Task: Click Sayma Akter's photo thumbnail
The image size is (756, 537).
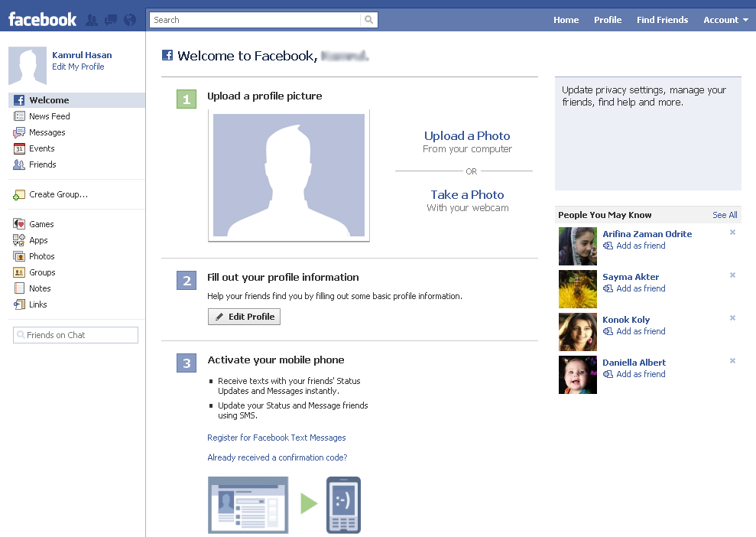Action: 578,289
